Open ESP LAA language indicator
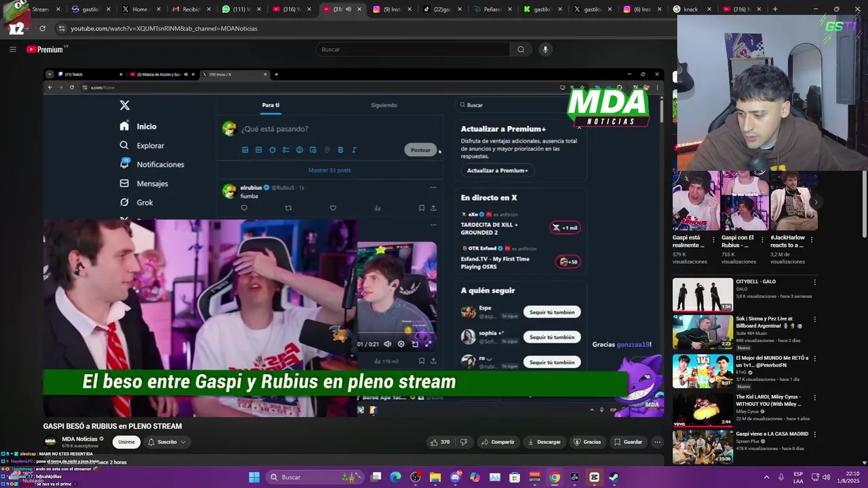The width and height of the screenshot is (868, 488). click(x=798, y=477)
